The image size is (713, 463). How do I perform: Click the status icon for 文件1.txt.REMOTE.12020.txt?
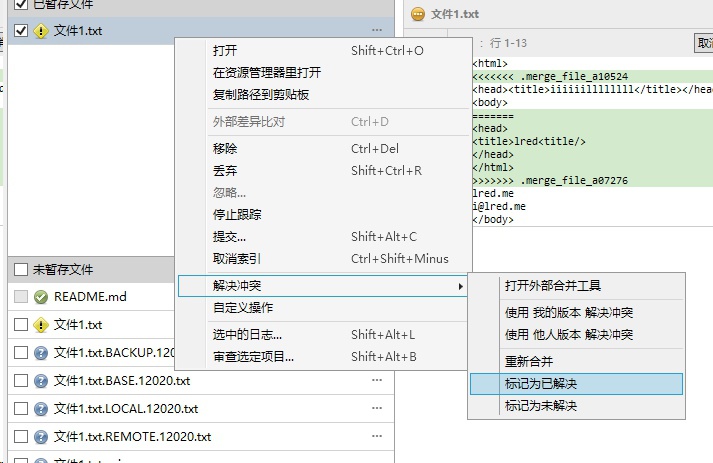pyautogui.click(x=41, y=437)
